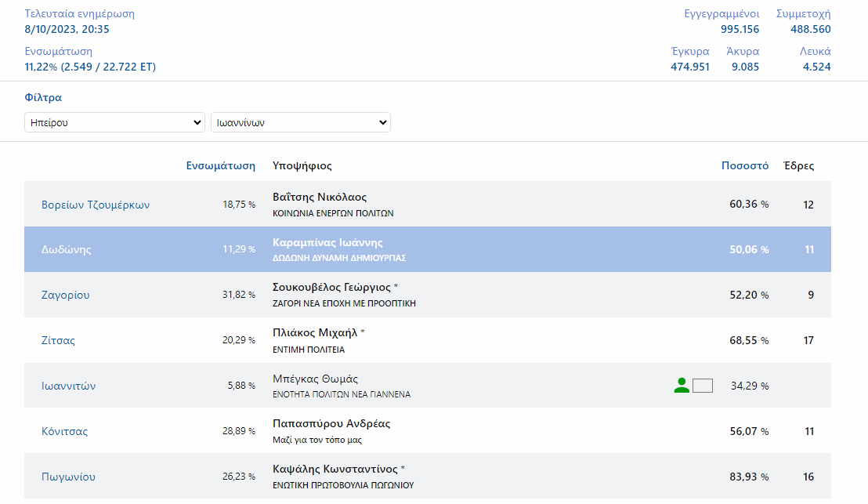
Task: Click the Εγγεγραμμένοι total 995.156
Action: 740,29
